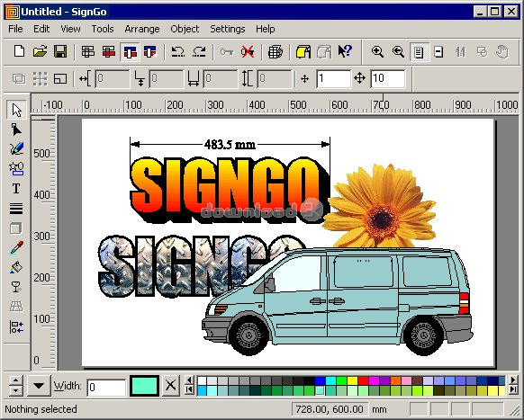This screenshot has width=524, height=420.
Task: Pick the bright blue swatch in the palette
Action: coord(320,380)
